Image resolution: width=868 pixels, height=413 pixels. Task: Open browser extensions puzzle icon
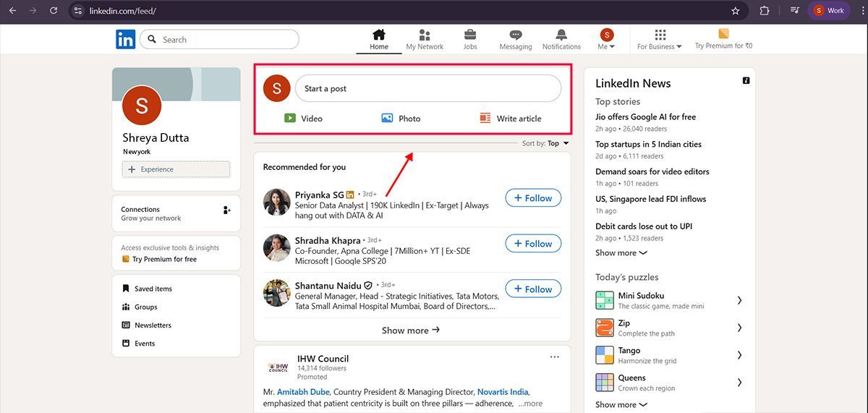[x=765, y=11]
